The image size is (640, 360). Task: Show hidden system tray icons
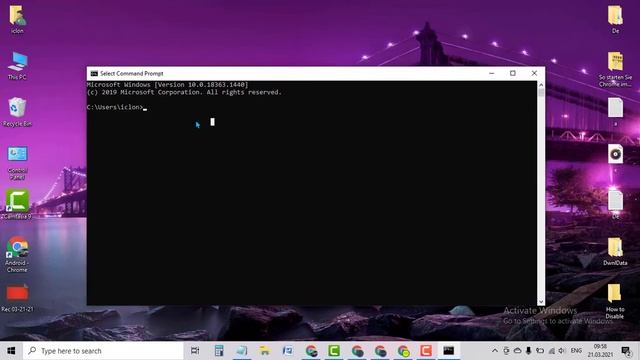pyautogui.click(x=495, y=351)
